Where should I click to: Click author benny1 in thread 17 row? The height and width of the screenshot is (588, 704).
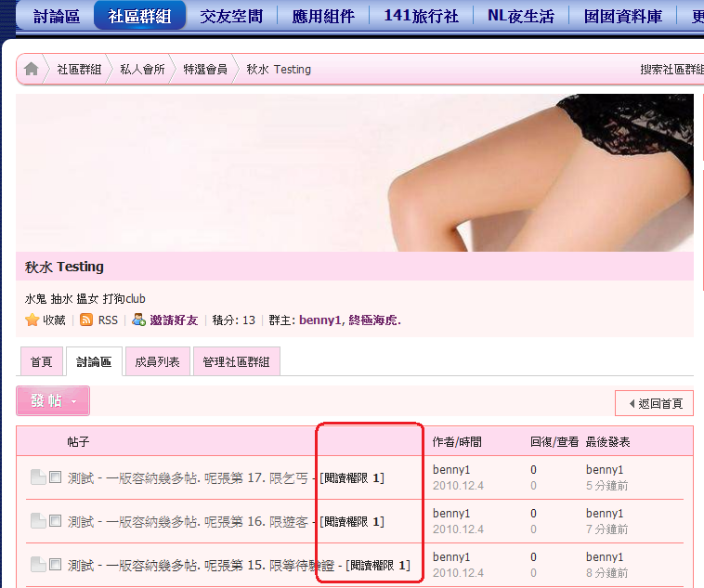(x=451, y=469)
